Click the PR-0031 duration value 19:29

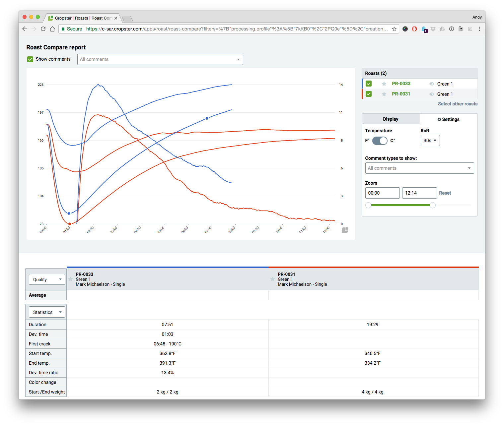(372, 325)
